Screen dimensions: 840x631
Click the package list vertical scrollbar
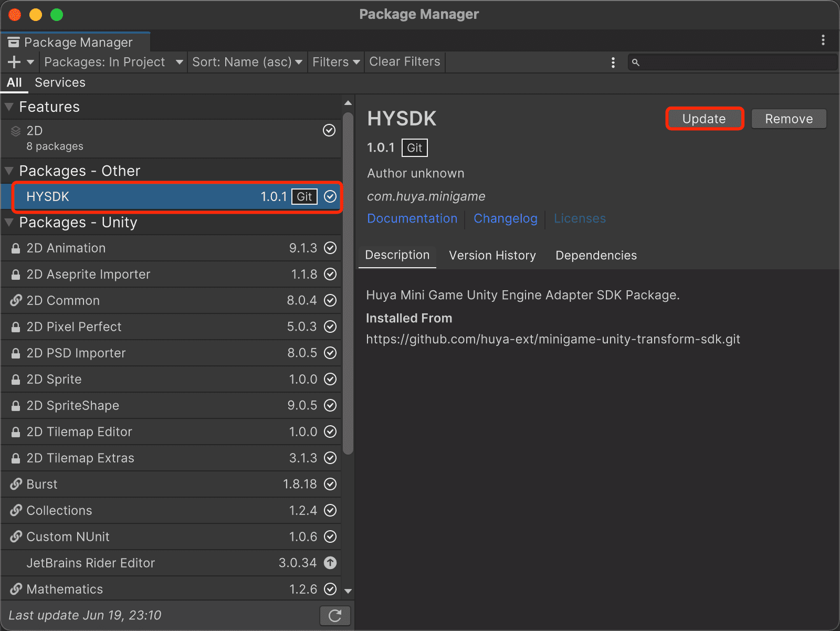[x=348, y=283]
